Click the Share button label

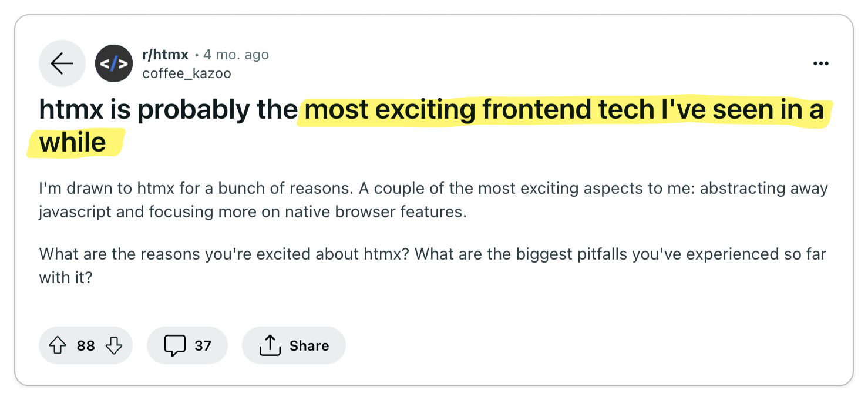309,346
